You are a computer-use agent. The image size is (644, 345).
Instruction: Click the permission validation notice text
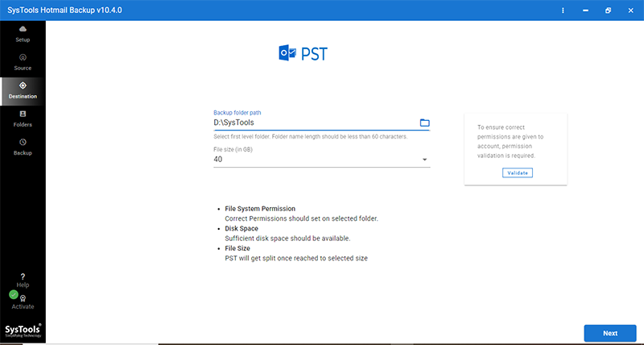point(510,141)
